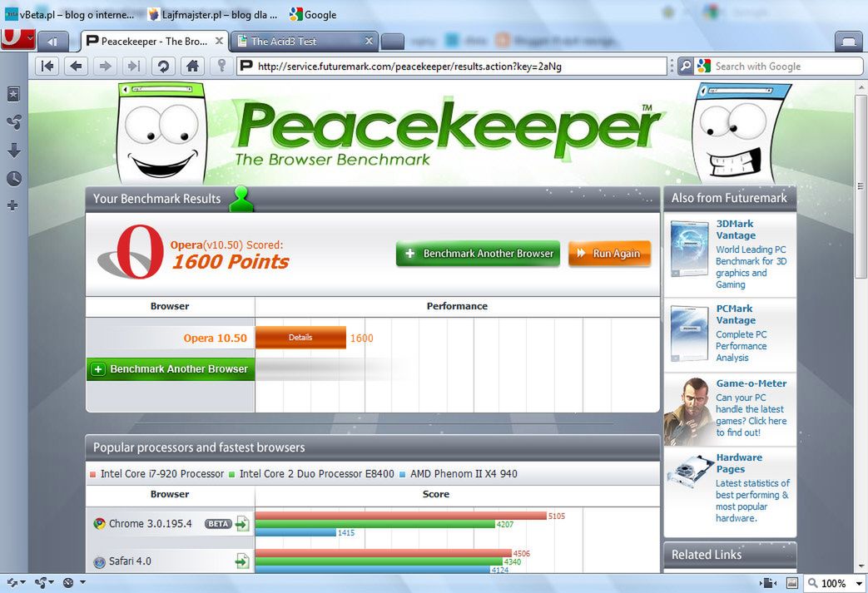Click the red Chrome score bar 5105
The image size is (868, 593).
click(401, 516)
